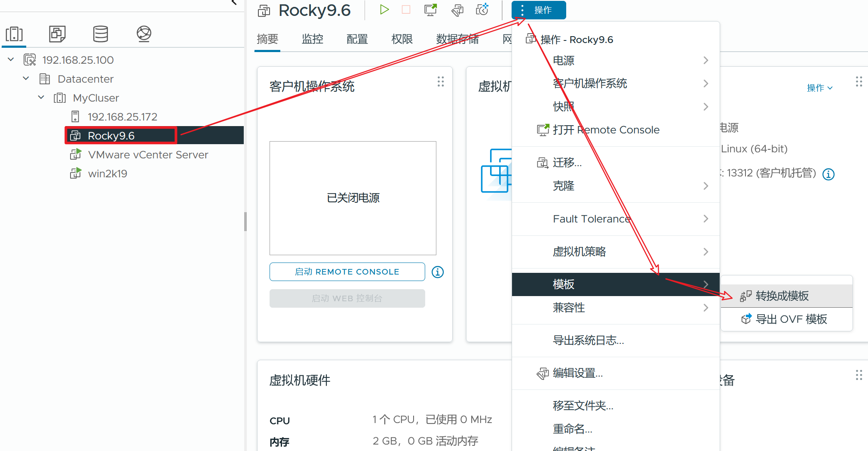Open the 模板 submenu entry
The image size is (868, 451).
coord(616,284)
